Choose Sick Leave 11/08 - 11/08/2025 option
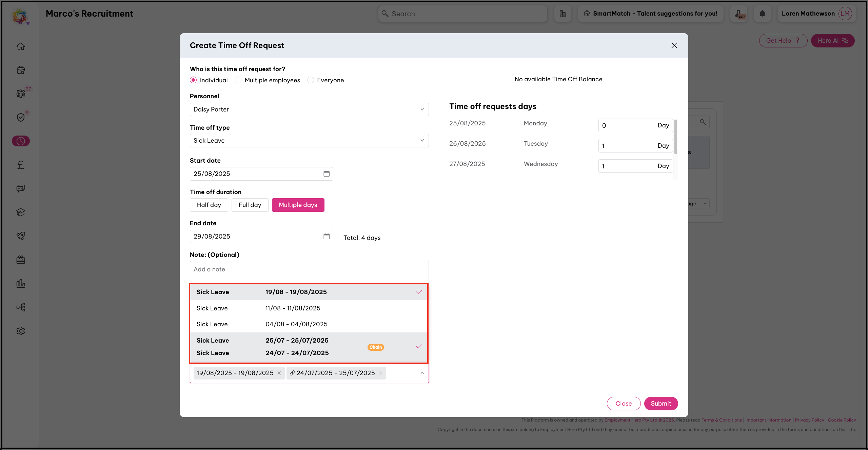 [309, 308]
